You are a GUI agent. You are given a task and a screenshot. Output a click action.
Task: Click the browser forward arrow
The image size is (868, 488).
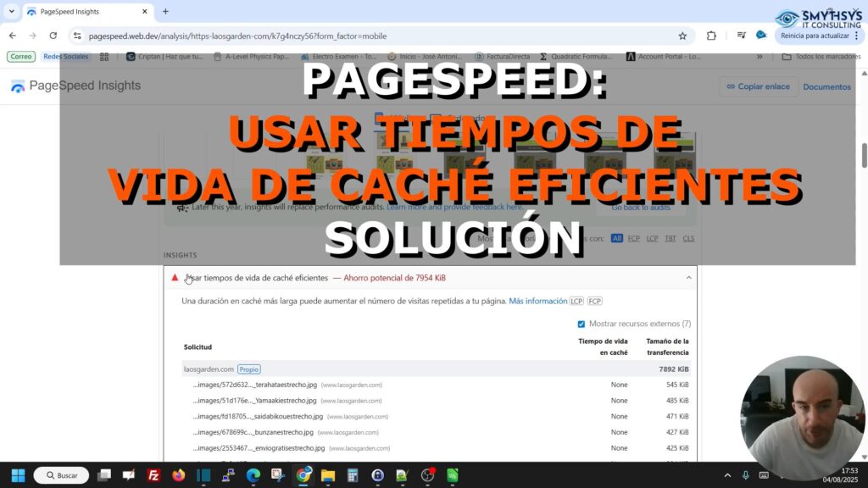tap(33, 36)
